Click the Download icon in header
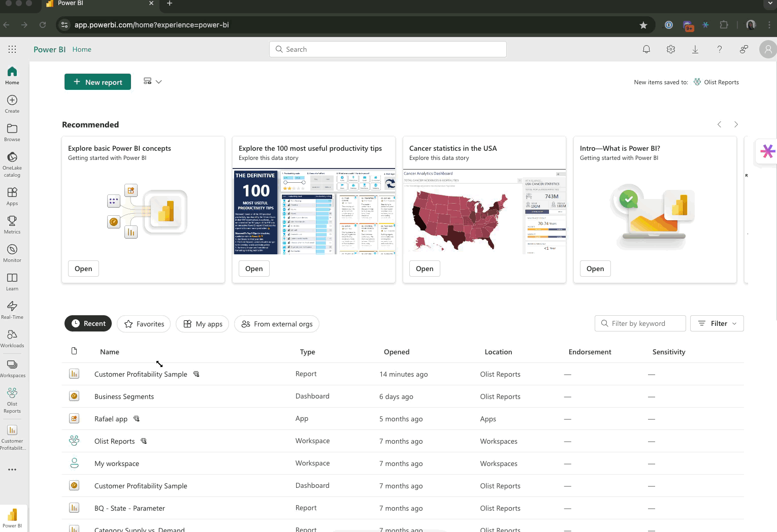This screenshot has height=532, width=777. pyautogui.click(x=695, y=49)
